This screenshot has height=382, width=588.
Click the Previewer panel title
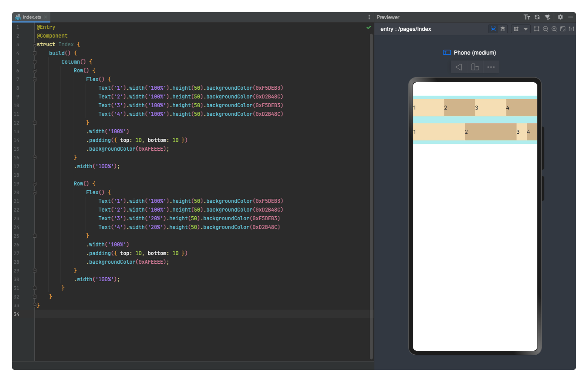point(388,17)
